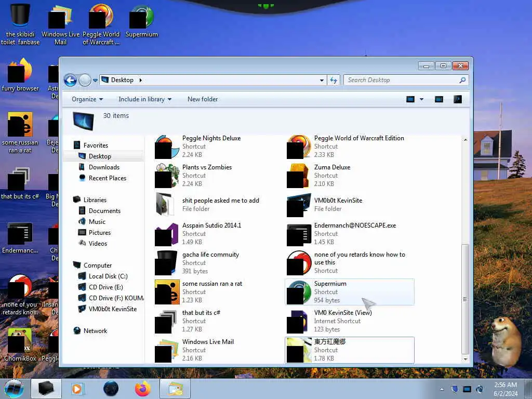Select Computer in navigation pane
532x399 pixels.
pyautogui.click(x=97, y=265)
